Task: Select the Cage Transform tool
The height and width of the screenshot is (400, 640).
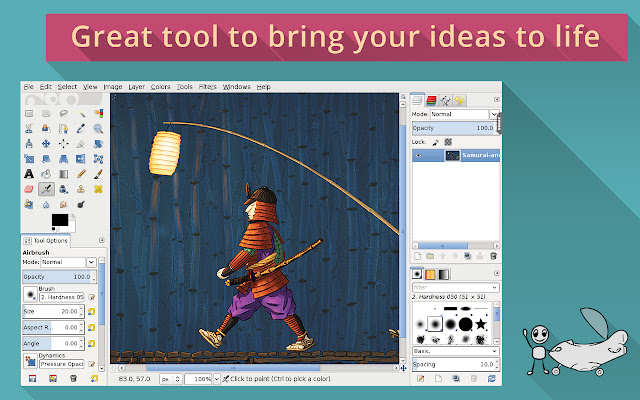Action: (x=98, y=159)
